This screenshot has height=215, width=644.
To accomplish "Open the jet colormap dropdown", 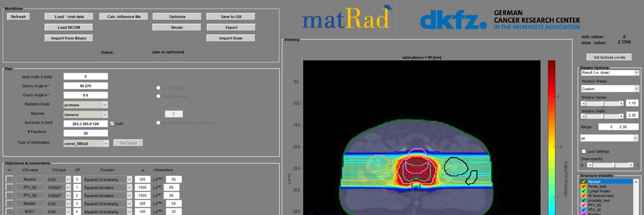I will point(610,139).
